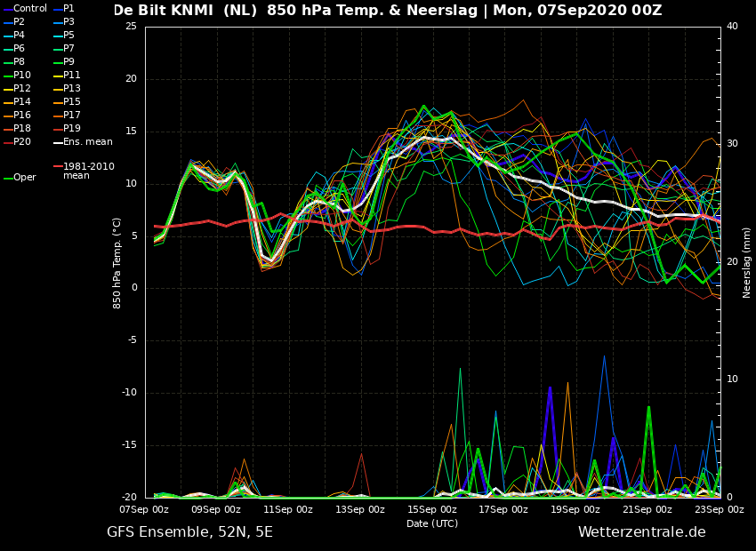Click the GFS Ensemble, 52N, 5E caption
The height and width of the screenshot is (551, 756).
[190, 532]
